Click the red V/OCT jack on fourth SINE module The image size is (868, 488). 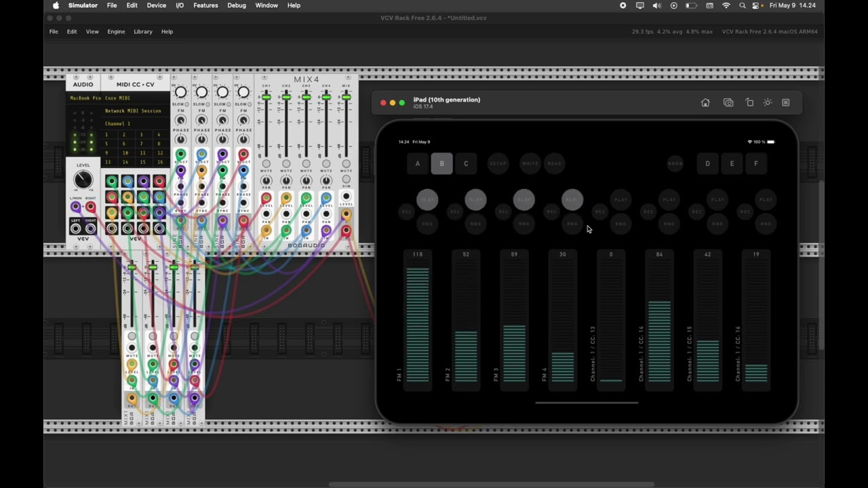[x=243, y=155]
